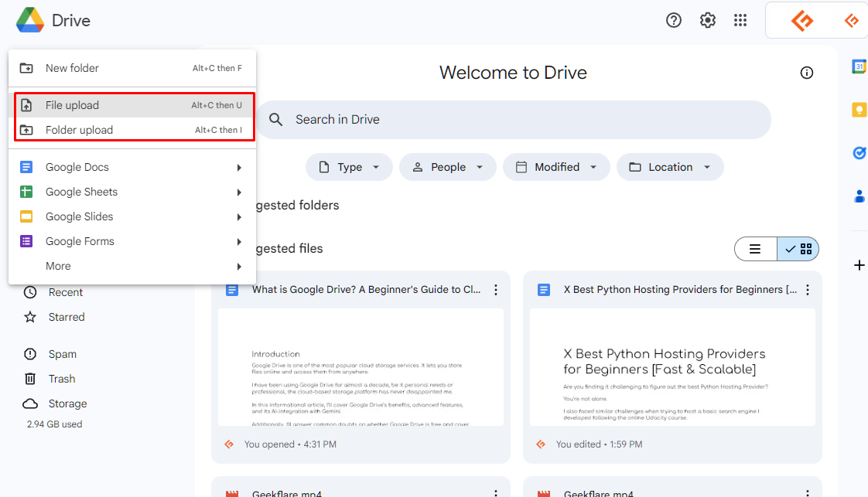Open the Modified filter dropdown
Viewport: 868px width, 497px height.
[556, 167]
